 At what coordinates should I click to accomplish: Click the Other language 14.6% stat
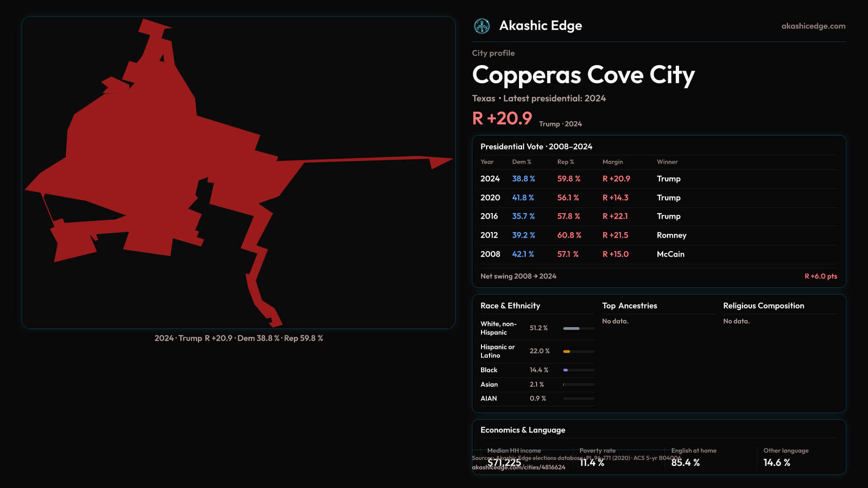click(777, 463)
